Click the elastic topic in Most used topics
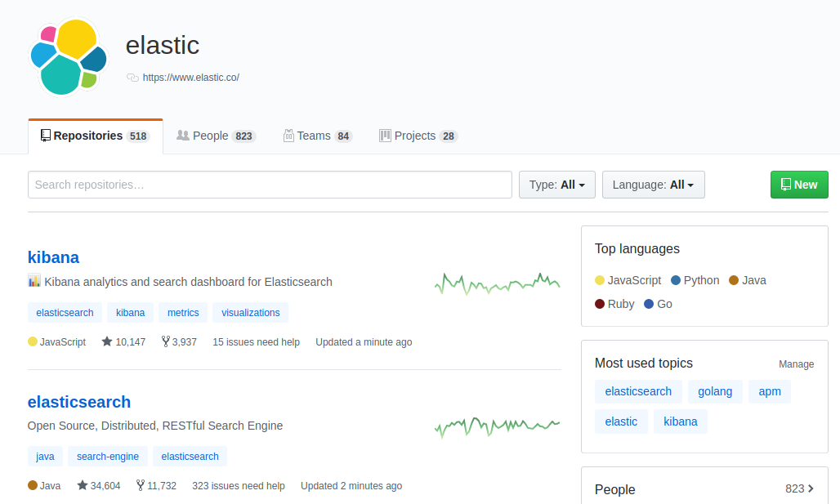The image size is (840, 504). 621,421
